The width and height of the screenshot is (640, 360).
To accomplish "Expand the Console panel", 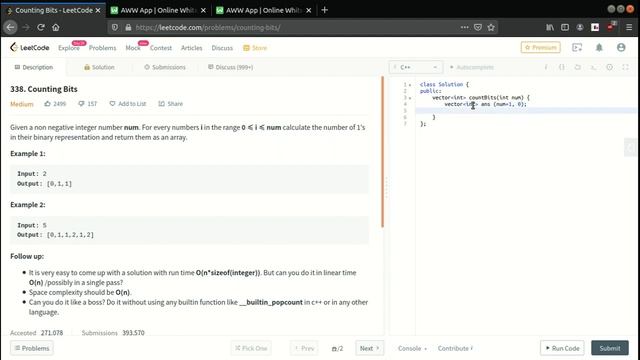I will [x=412, y=348].
